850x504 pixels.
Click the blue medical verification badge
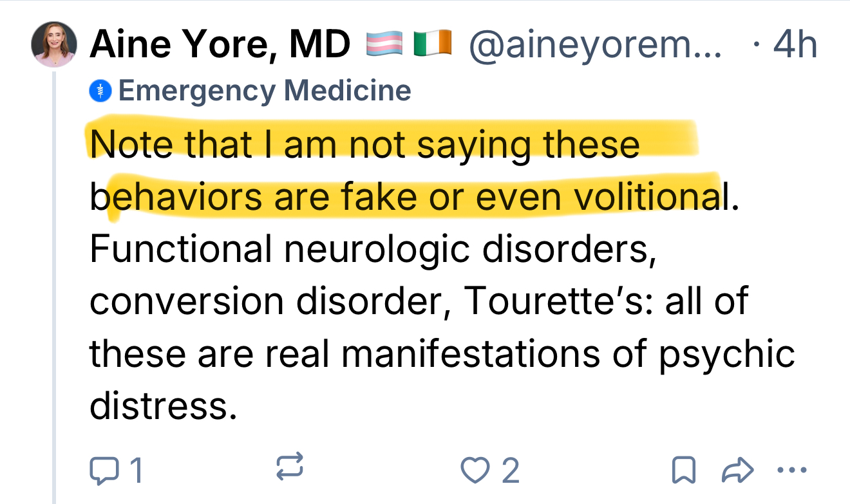coord(100,91)
